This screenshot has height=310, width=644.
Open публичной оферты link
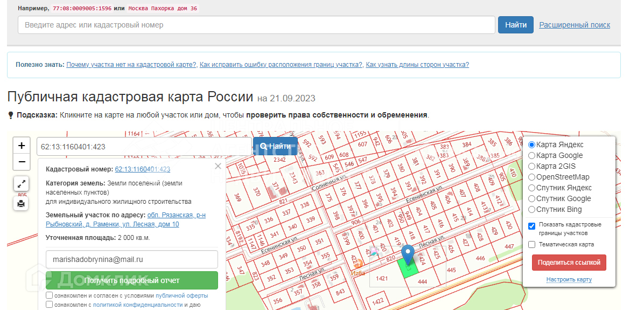coord(181,295)
